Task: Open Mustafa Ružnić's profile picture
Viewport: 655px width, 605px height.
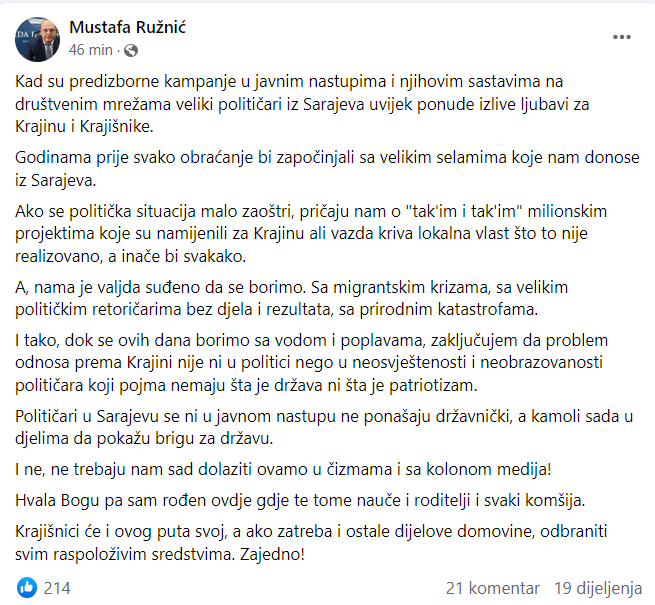Action: (37, 39)
